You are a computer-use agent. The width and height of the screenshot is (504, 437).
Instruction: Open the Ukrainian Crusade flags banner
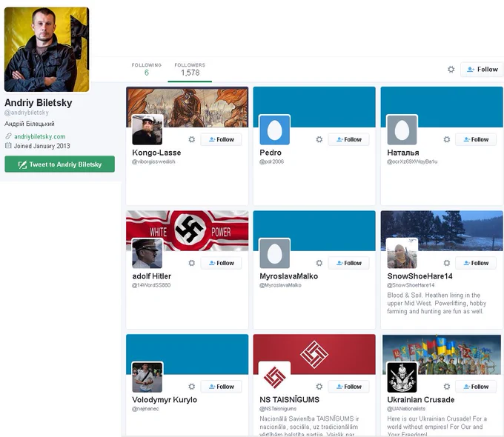(442, 354)
